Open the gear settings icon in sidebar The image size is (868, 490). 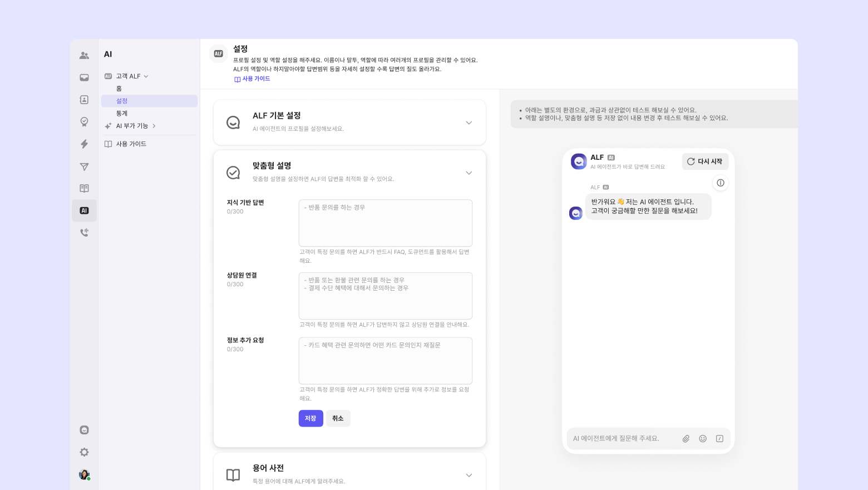click(x=84, y=452)
